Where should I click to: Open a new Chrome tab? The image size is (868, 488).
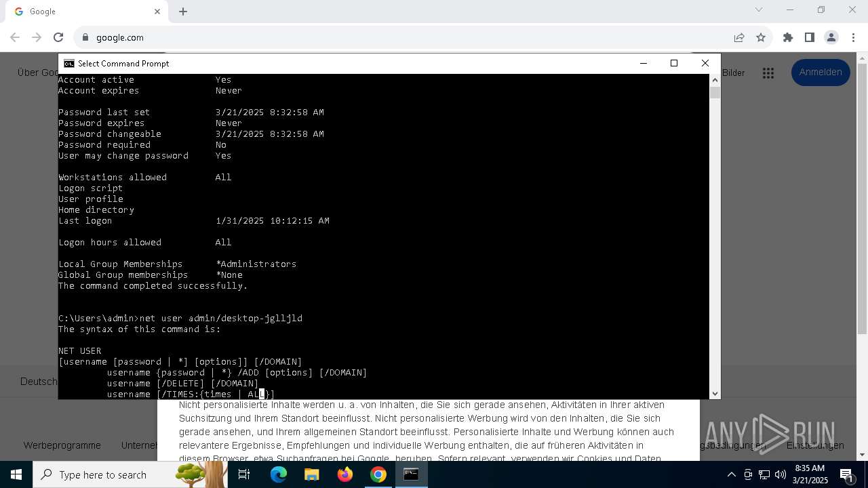[x=183, y=12]
